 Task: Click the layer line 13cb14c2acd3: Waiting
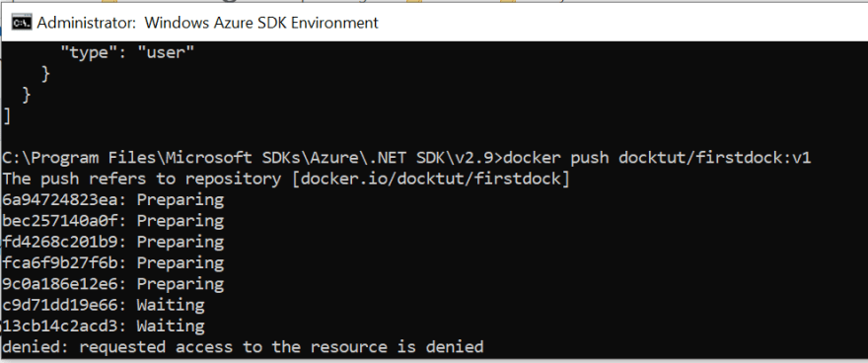[x=104, y=327]
